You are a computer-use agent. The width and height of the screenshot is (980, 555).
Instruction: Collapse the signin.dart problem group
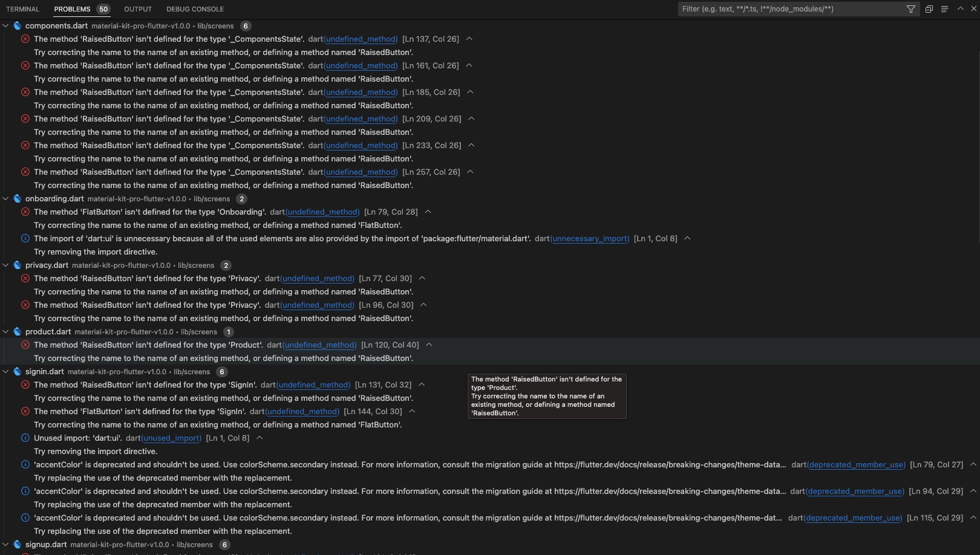(x=5, y=371)
